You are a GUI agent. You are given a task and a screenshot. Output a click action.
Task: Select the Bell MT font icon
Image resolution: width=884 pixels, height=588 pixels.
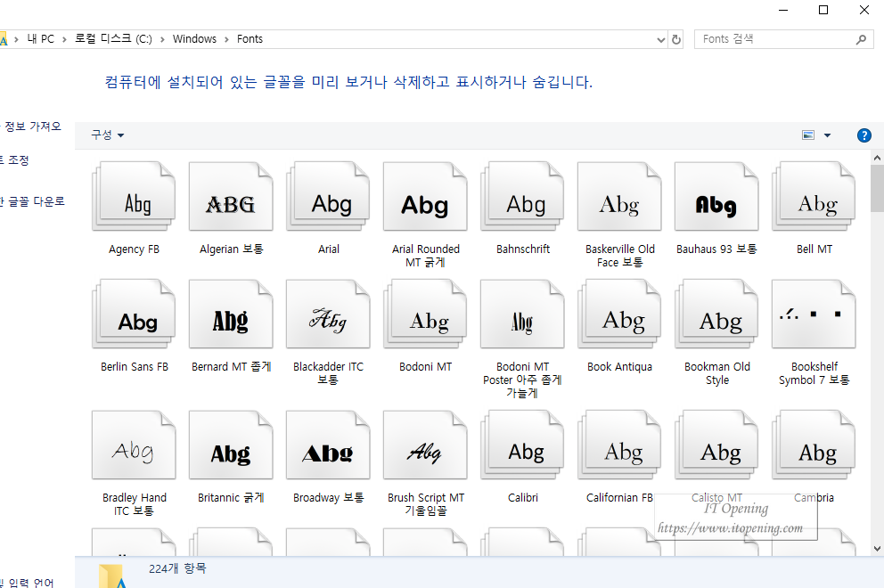(x=814, y=196)
